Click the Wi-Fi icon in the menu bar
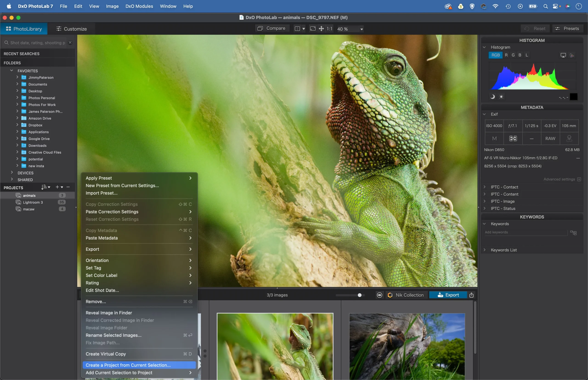Viewport: 588px width, 380px height. tap(495, 6)
